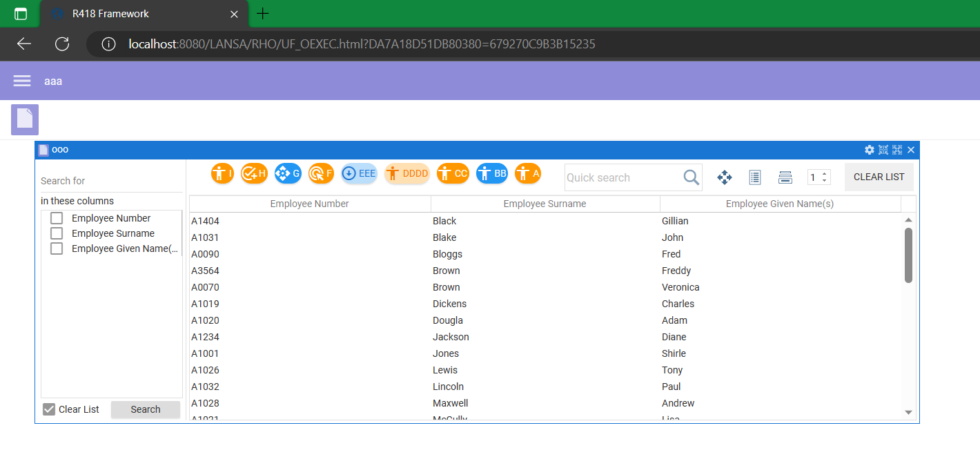Increase the number stepper value
980x468 pixels.
pyautogui.click(x=824, y=174)
